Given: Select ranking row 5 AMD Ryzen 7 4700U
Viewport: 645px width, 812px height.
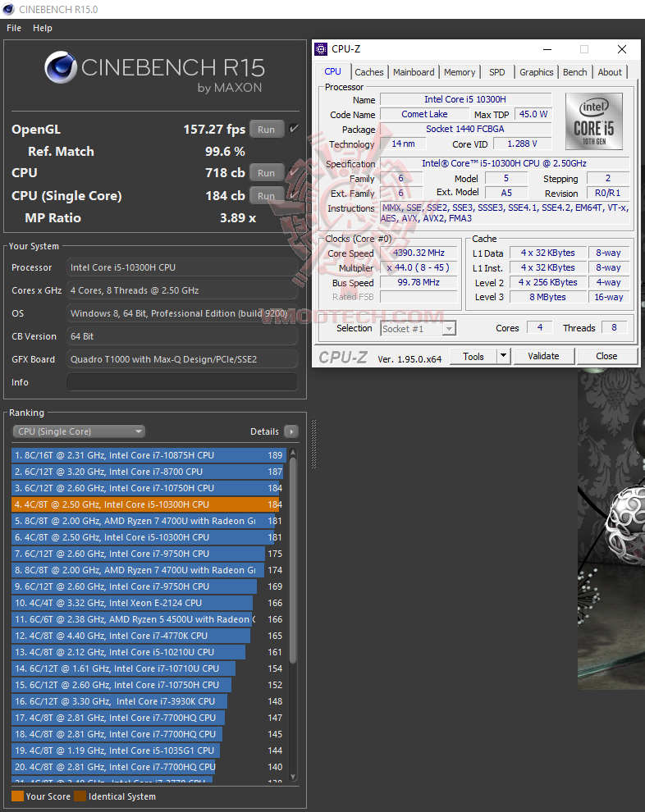Looking at the screenshot, I should pos(149,521).
